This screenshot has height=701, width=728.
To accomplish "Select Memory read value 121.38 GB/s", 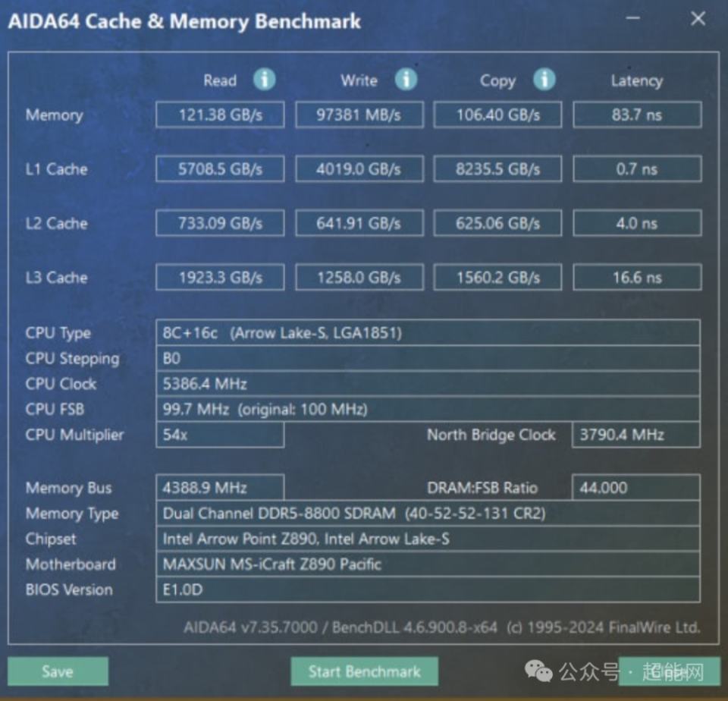I will tap(220, 115).
